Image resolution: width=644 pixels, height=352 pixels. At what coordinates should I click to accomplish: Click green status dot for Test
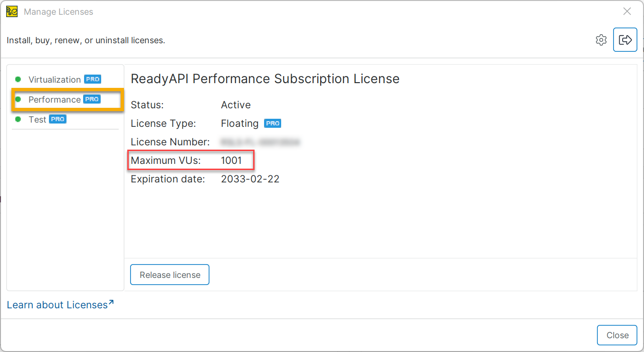click(x=18, y=119)
